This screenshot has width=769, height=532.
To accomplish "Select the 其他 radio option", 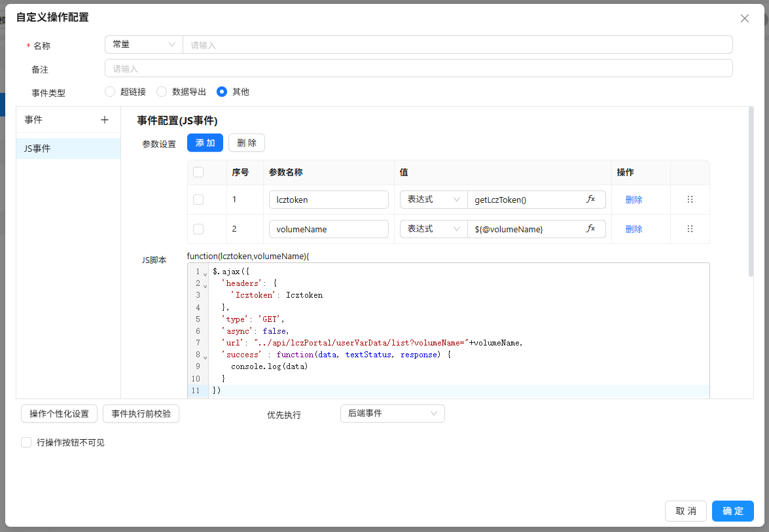I will coord(222,92).
